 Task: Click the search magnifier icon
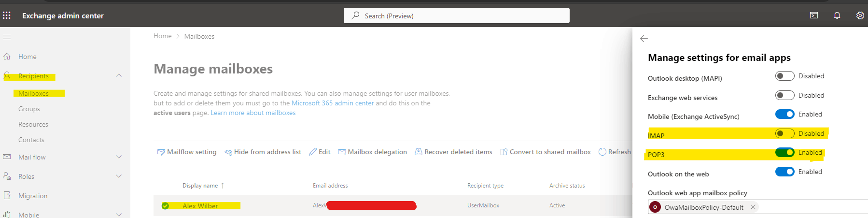pyautogui.click(x=355, y=15)
